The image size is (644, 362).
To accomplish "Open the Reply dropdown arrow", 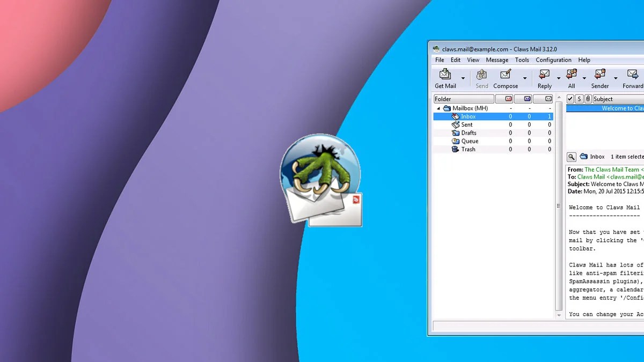I will [558, 78].
